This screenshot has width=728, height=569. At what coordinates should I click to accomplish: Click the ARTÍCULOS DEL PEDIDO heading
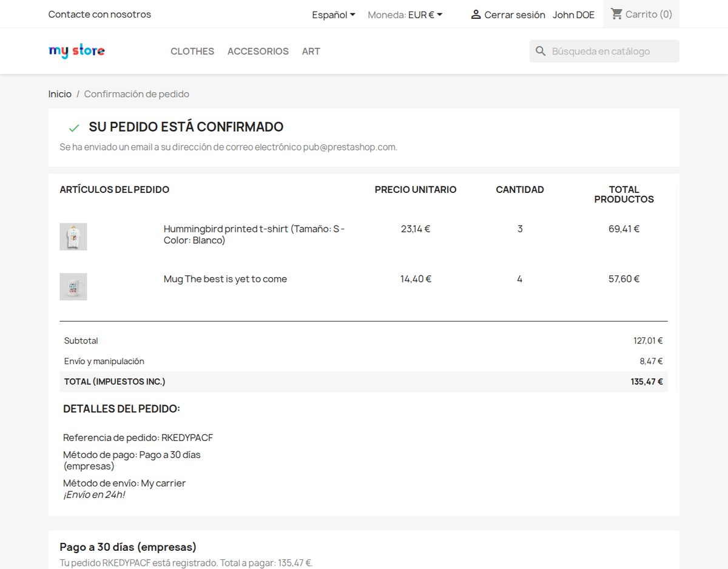114,190
